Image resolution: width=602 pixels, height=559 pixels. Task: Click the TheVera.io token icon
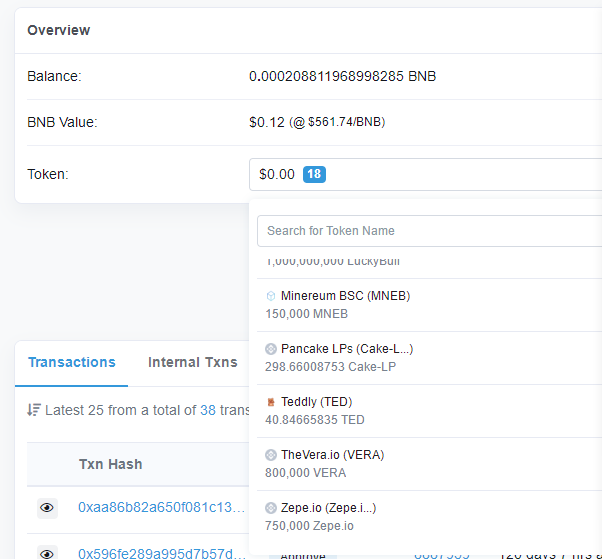coord(271,455)
